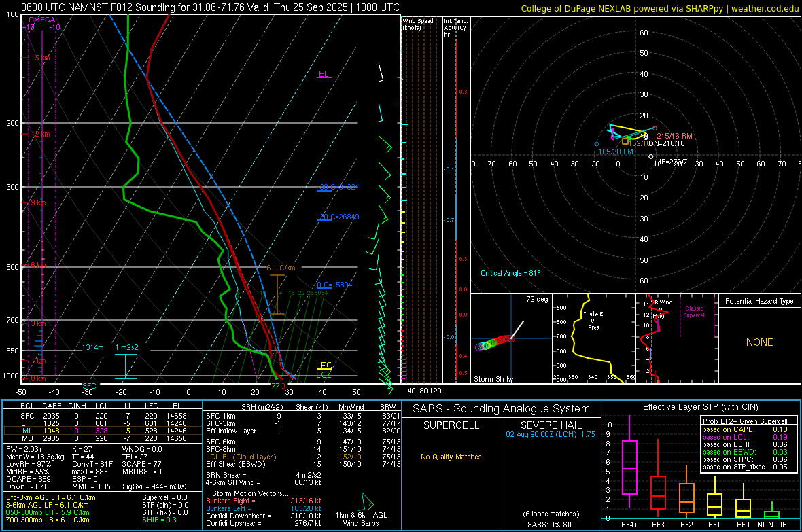The width and height of the screenshot is (802, 532).
Task: Click the weather.cod.edu NEXLAB credit text
Action: coord(660,8)
